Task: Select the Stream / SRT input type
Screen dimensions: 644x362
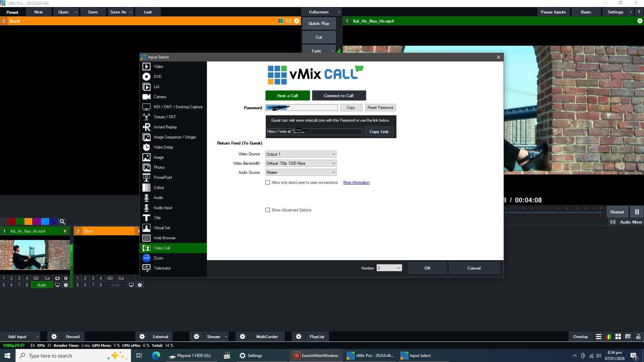Action: click(x=173, y=117)
